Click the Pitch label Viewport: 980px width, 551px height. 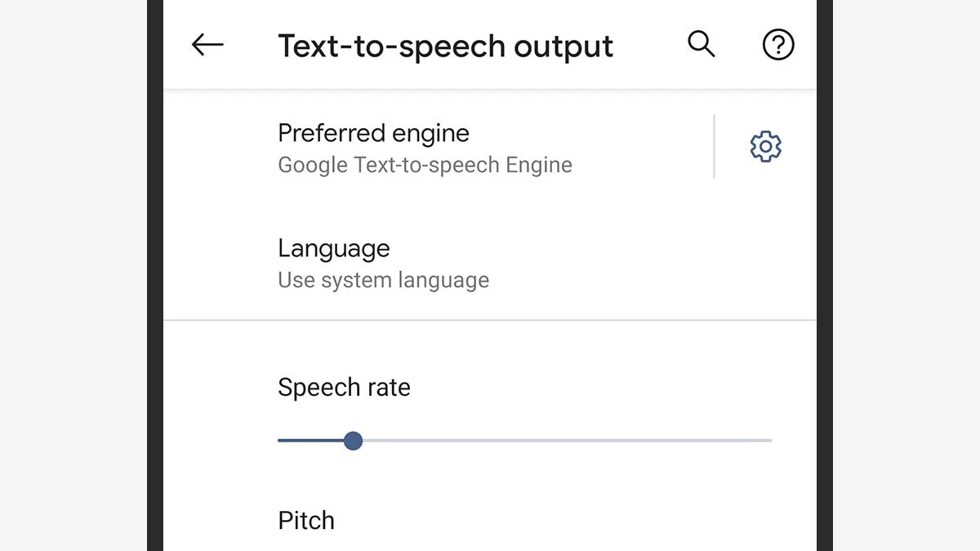tap(306, 521)
